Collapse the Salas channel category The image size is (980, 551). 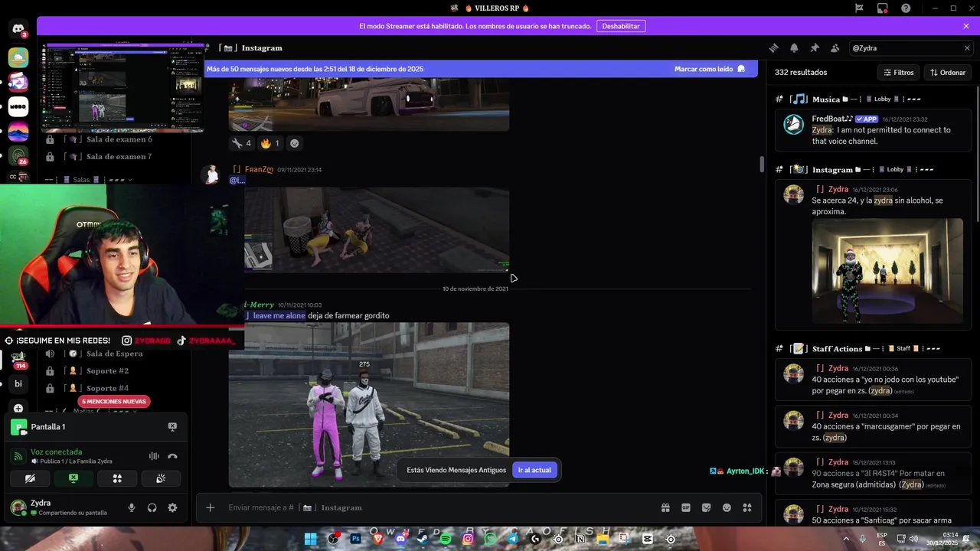pyautogui.click(x=88, y=180)
